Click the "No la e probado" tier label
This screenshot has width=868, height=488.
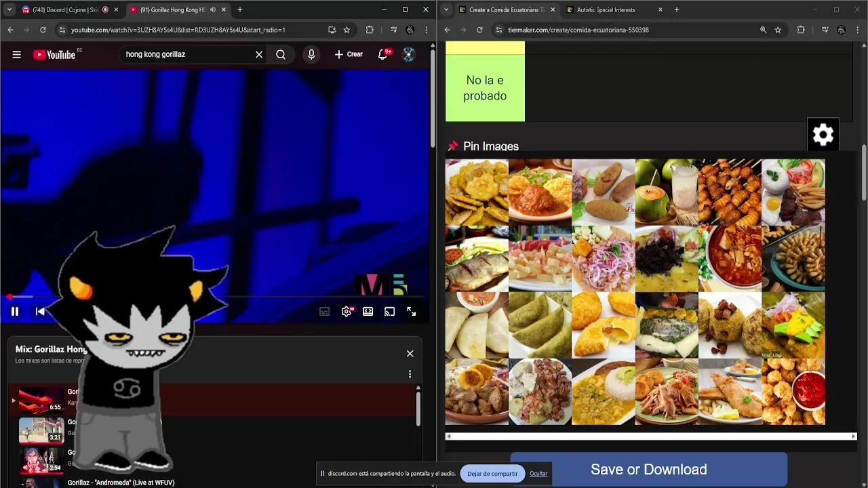pyautogui.click(x=485, y=88)
